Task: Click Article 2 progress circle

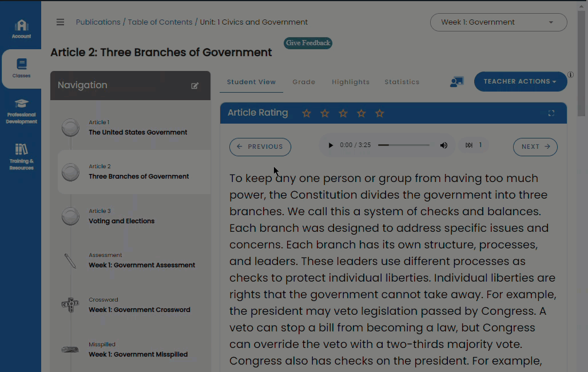Action: 70,172
